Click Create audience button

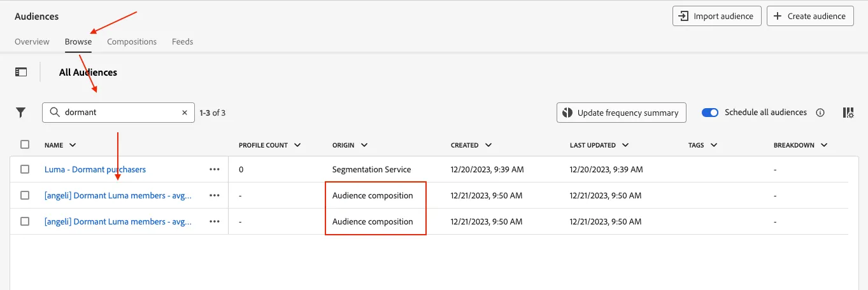pyautogui.click(x=810, y=16)
